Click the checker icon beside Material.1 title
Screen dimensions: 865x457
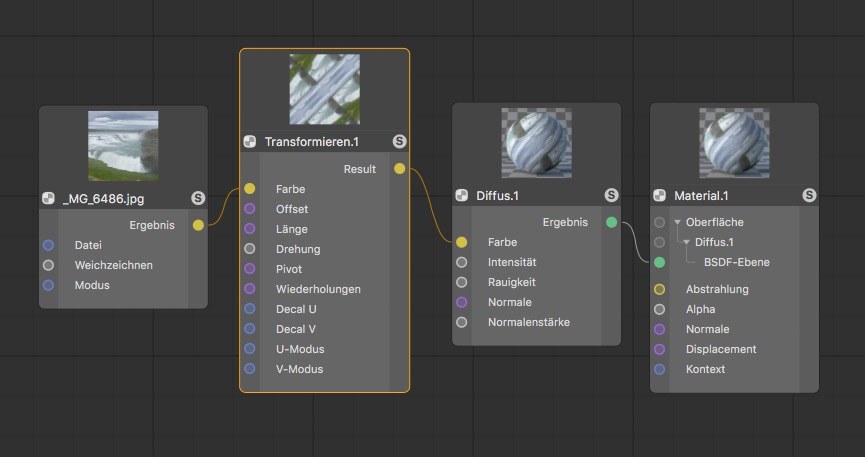pyautogui.click(x=659, y=195)
